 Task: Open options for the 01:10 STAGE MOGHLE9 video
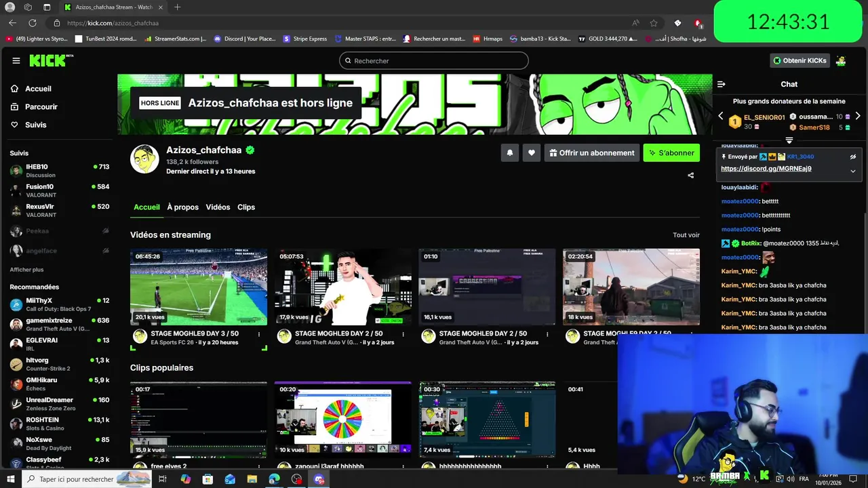pos(548,334)
